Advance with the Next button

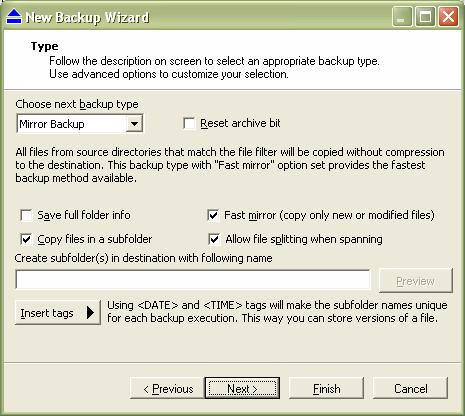pyautogui.click(x=242, y=389)
